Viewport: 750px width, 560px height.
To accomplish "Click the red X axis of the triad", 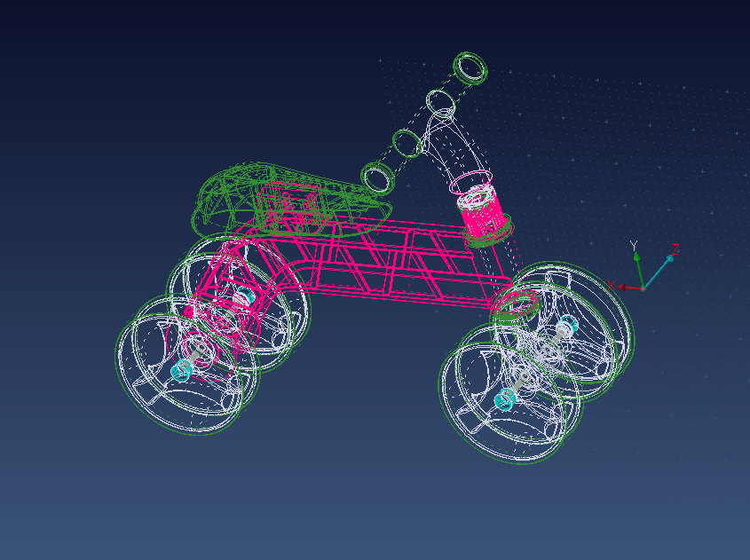I will tap(629, 288).
